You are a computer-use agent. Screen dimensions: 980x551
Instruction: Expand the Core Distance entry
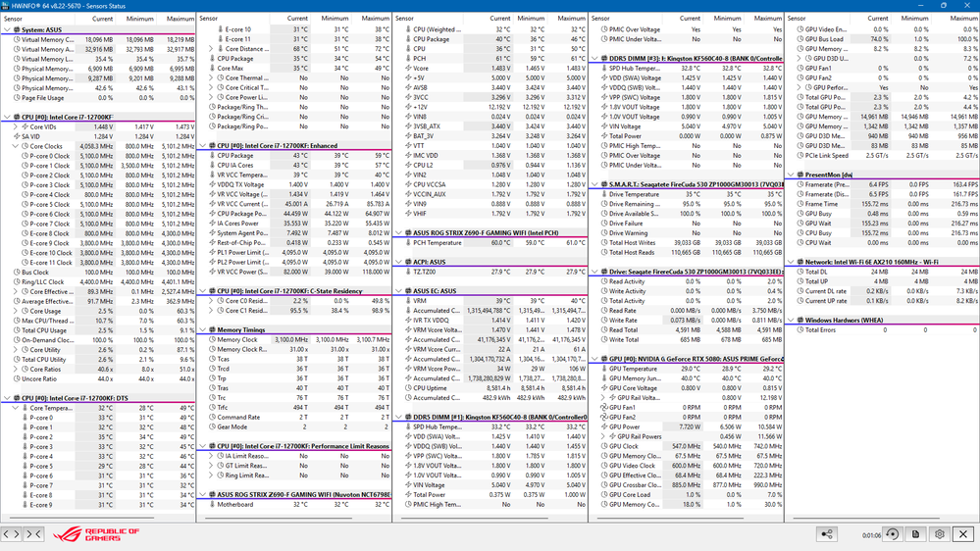tap(211, 49)
